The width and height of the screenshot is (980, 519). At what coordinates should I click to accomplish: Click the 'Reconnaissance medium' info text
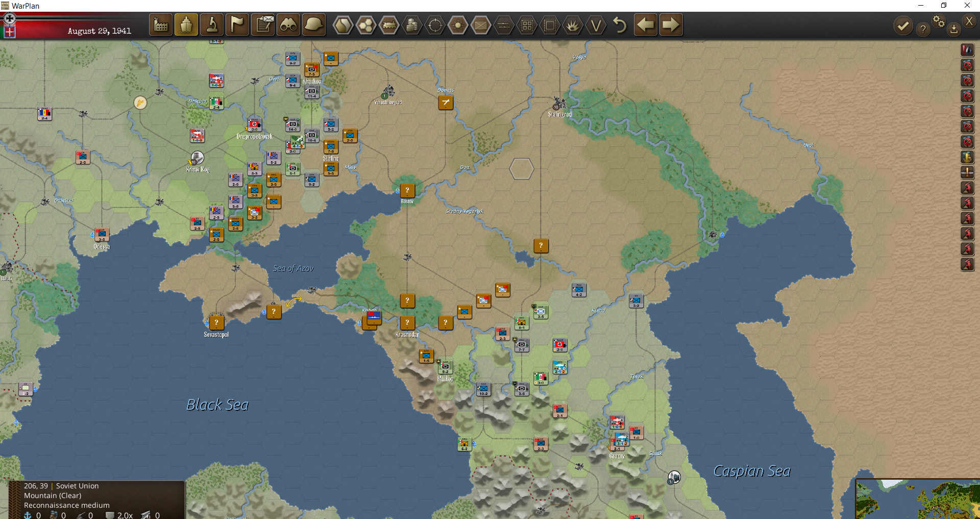(x=67, y=505)
